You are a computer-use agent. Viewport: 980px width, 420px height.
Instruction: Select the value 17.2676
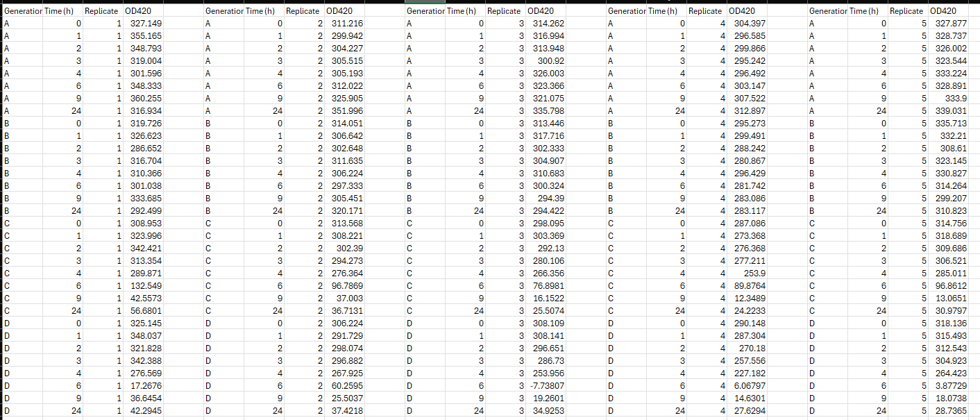143,386
